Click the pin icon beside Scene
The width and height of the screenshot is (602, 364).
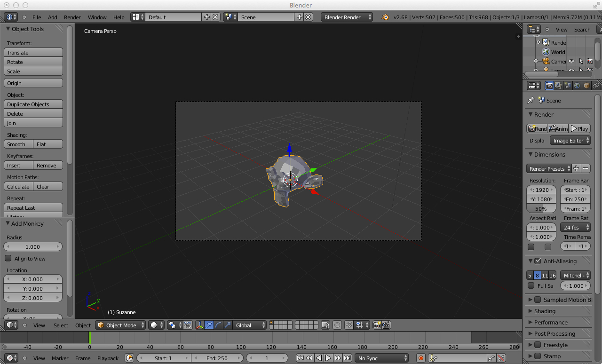(531, 100)
